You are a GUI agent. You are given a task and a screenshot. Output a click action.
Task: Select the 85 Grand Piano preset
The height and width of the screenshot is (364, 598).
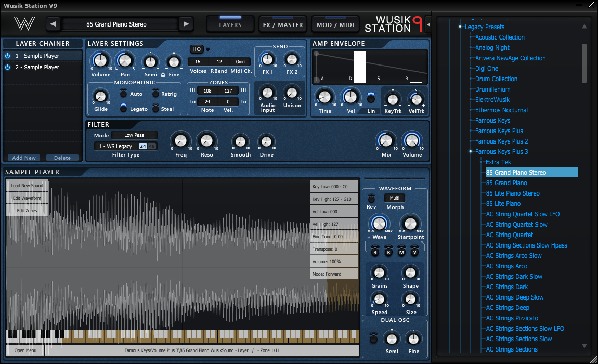point(506,183)
